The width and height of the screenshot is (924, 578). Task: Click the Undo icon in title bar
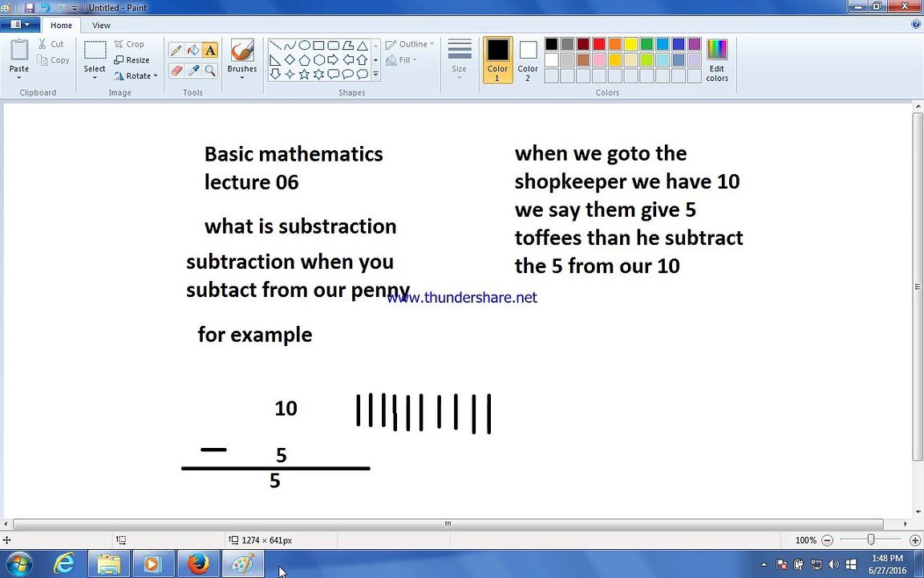tap(45, 8)
